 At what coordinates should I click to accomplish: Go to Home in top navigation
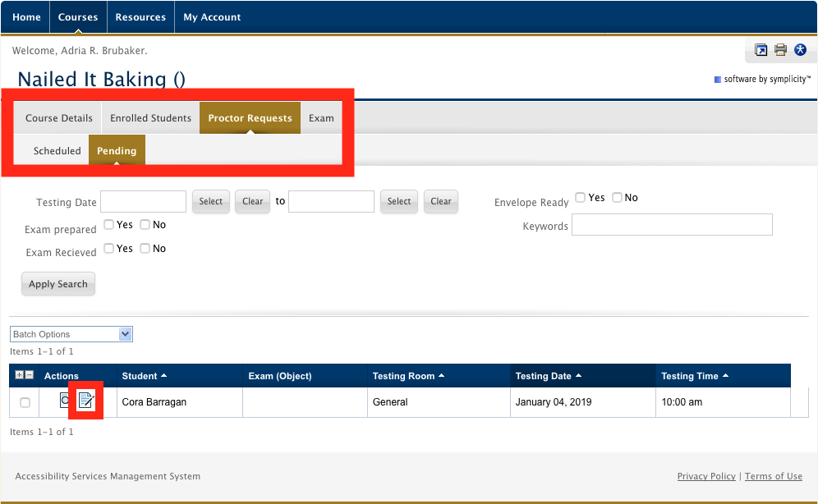tap(26, 17)
